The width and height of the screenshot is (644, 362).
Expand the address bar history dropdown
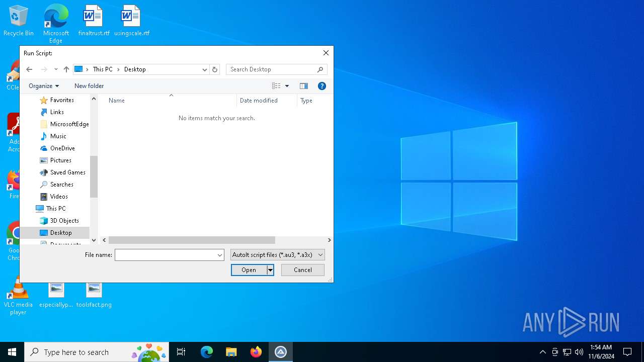click(205, 69)
